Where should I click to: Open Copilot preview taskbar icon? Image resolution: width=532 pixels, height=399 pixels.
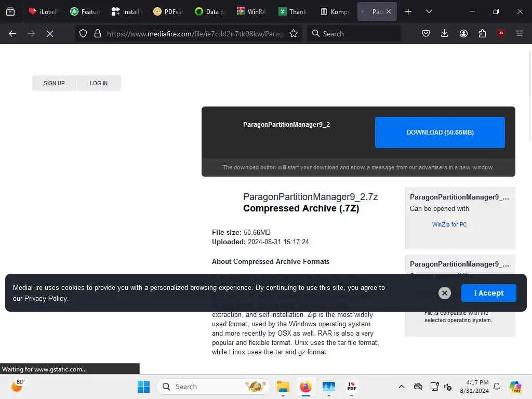tap(515, 387)
